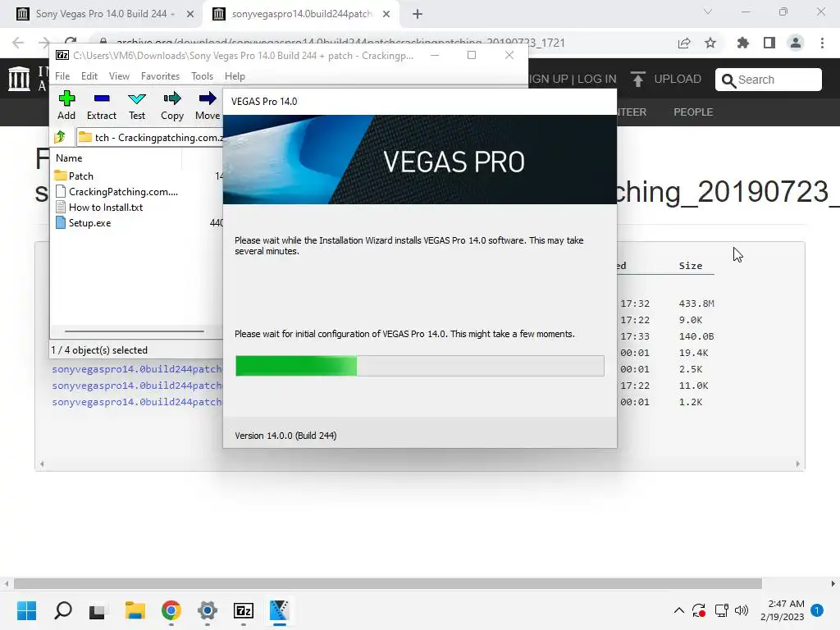Open the third sonyvegaspro14.0build244patch file link
Screen dimensions: 840x630
click(x=137, y=402)
